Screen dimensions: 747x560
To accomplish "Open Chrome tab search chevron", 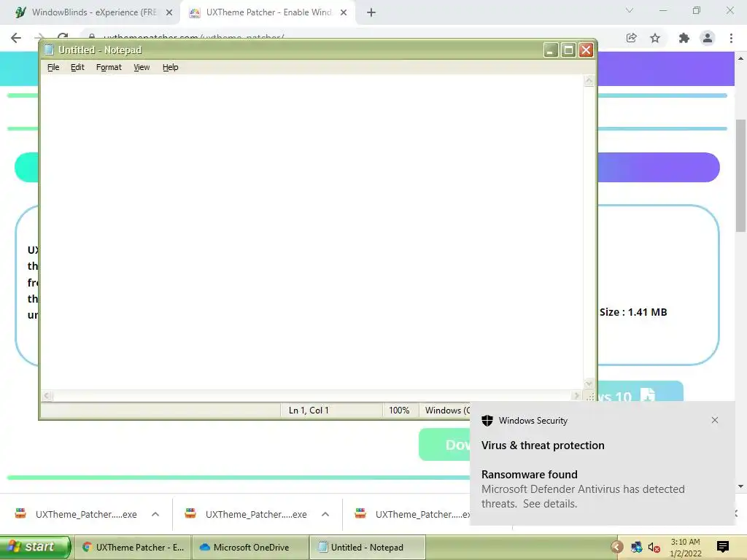I will 630,10.
